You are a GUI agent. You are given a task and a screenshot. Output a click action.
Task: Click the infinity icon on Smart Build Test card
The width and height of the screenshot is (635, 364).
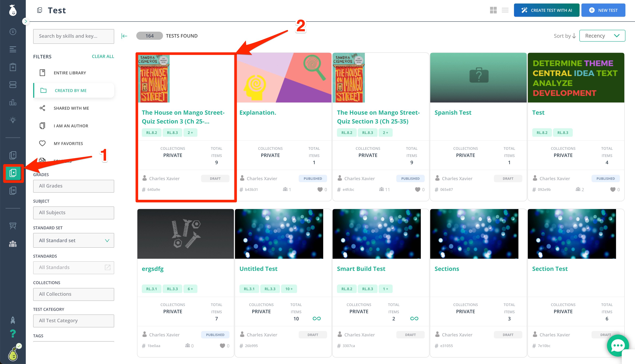point(414,319)
